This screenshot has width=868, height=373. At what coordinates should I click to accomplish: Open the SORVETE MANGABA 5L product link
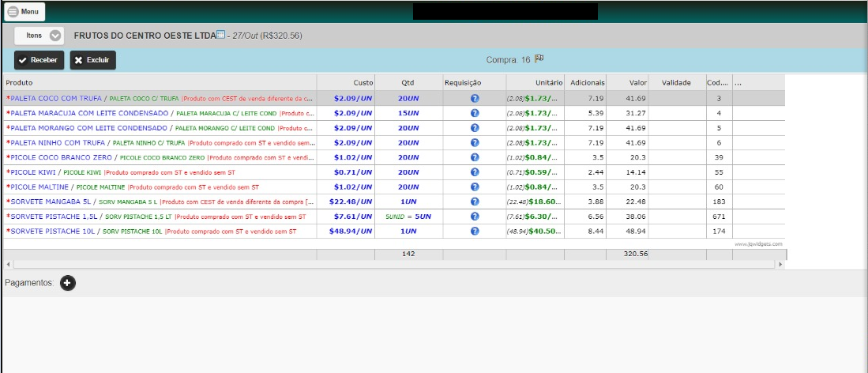[51, 202]
